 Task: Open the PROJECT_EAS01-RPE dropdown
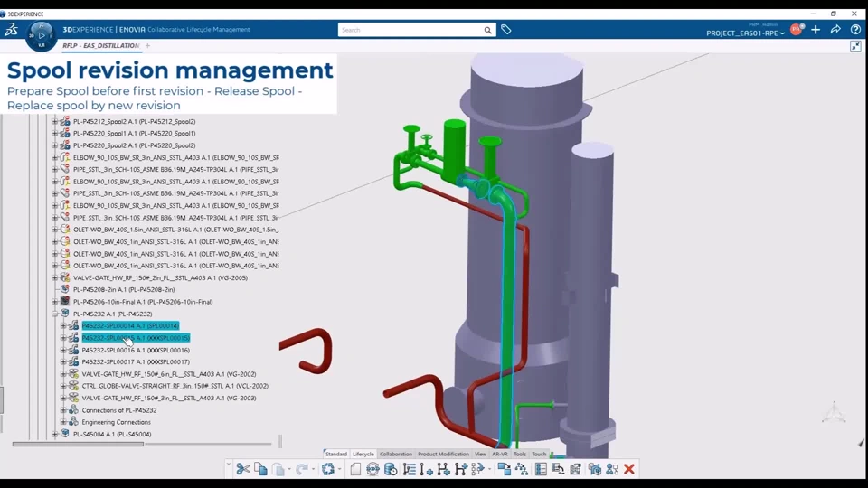pyautogui.click(x=745, y=33)
